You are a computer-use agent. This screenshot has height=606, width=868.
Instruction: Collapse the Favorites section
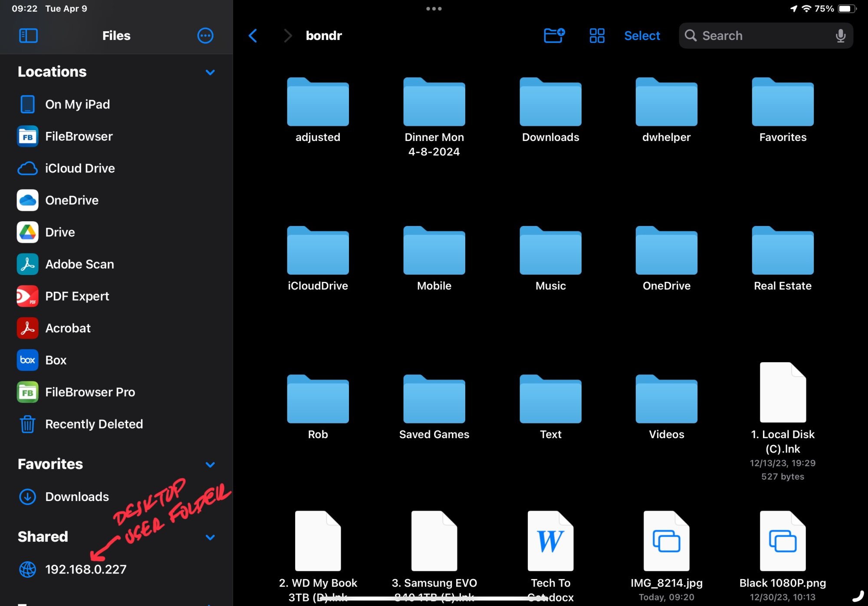pos(210,464)
